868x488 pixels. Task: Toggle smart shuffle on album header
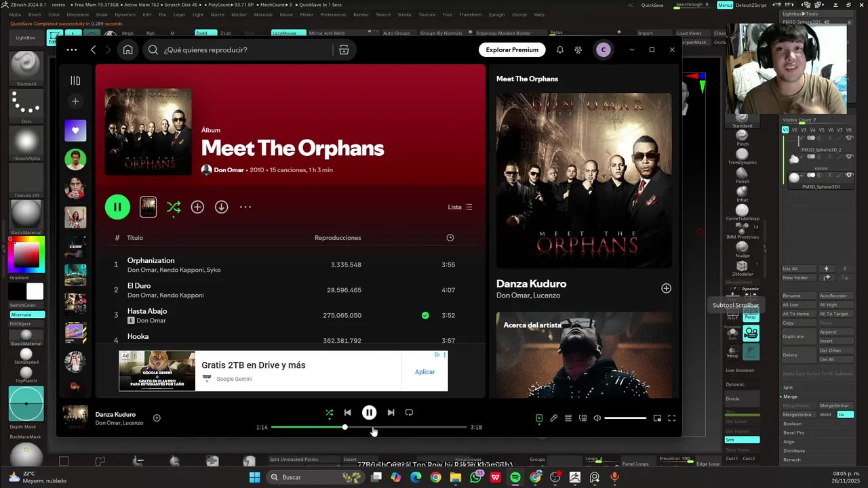pos(174,207)
